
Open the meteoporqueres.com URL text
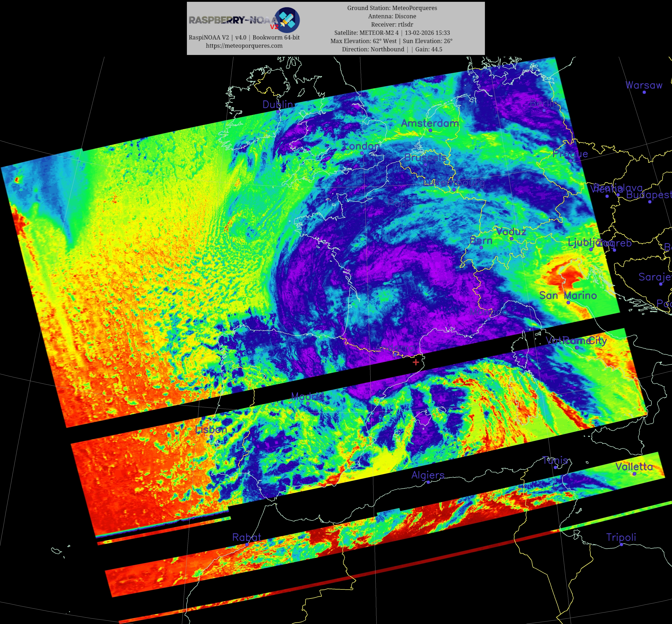(x=244, y=46)
